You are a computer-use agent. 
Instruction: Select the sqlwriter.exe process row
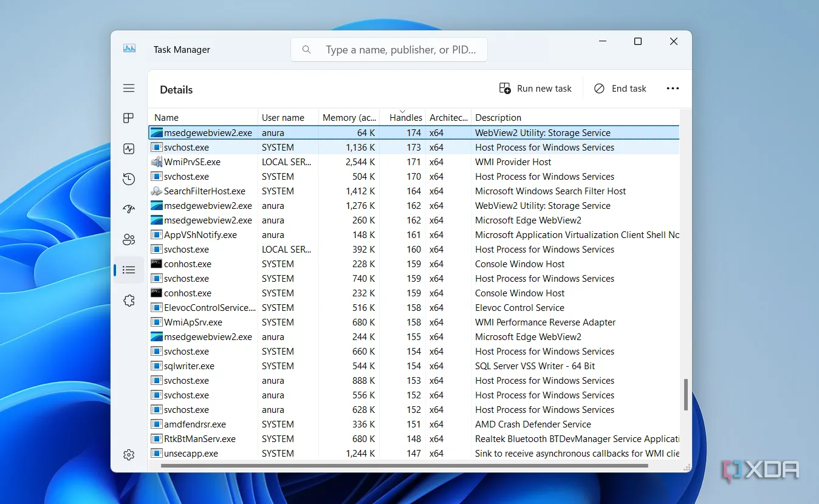point(189,366)
